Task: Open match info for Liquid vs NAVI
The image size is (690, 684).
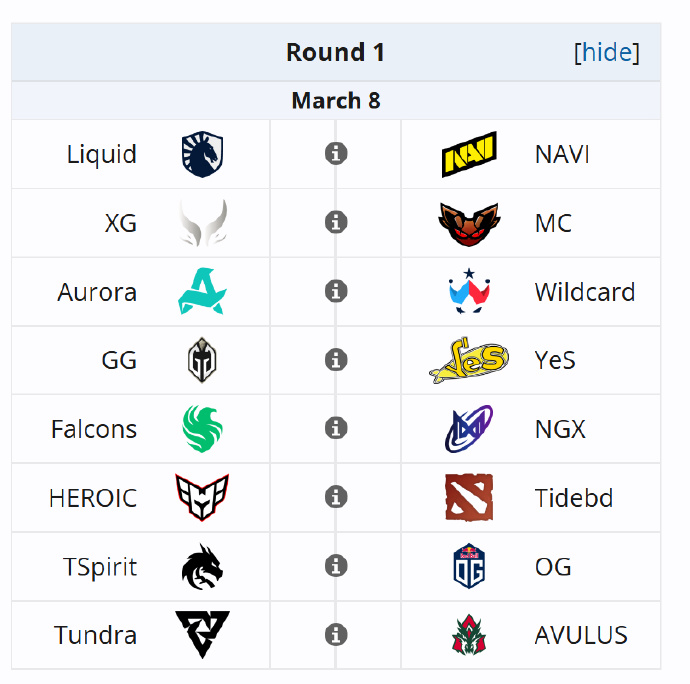Action: click(x=336, y=154)
